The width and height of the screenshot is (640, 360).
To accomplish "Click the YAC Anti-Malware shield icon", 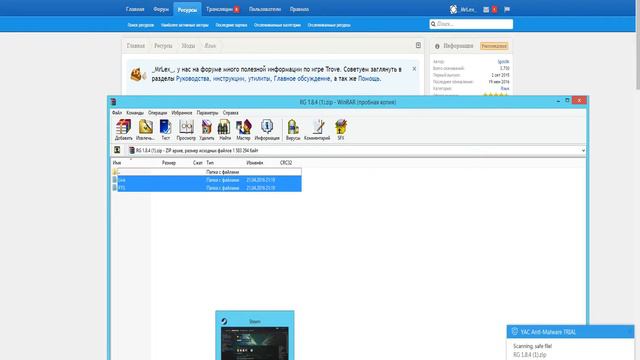I will coord(515,331).
